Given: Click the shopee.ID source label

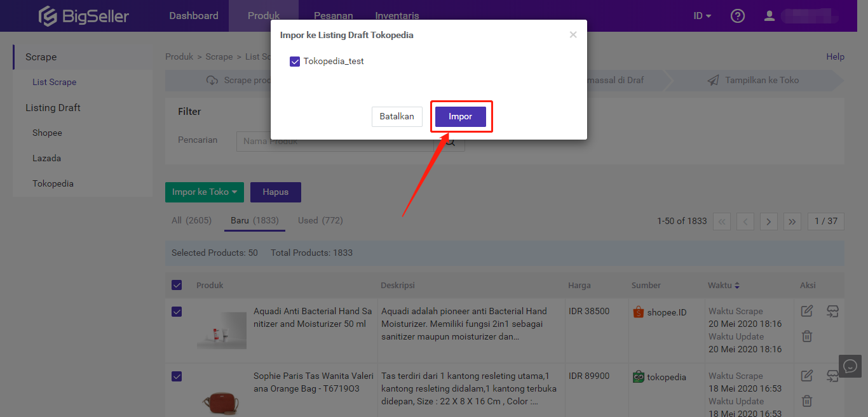Looking at the screenshot, I should (x=667, y=312).
